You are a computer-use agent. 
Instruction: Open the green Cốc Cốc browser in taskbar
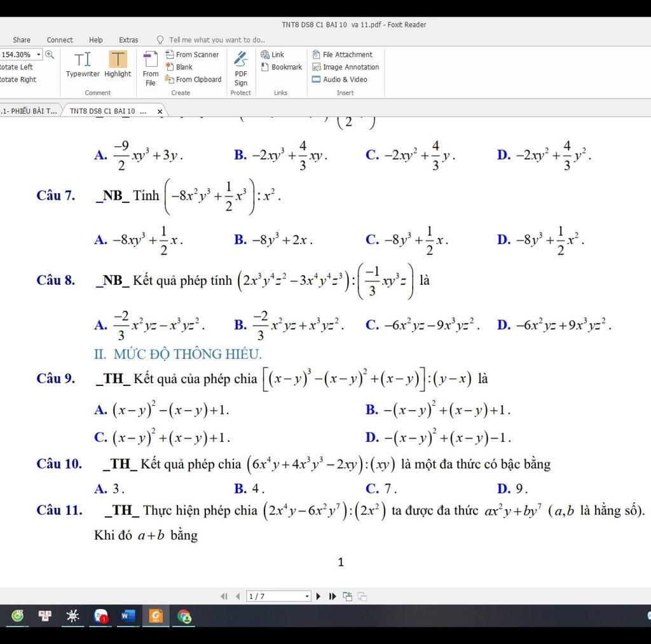pos(17,615)
